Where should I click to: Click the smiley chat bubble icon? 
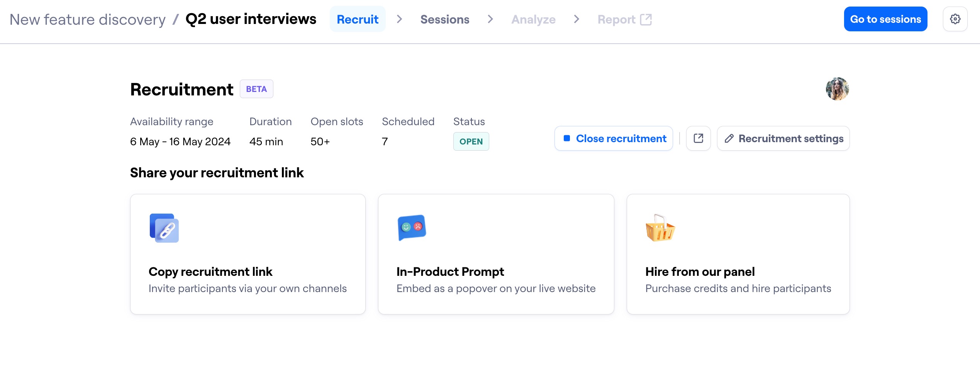[412, 227]
